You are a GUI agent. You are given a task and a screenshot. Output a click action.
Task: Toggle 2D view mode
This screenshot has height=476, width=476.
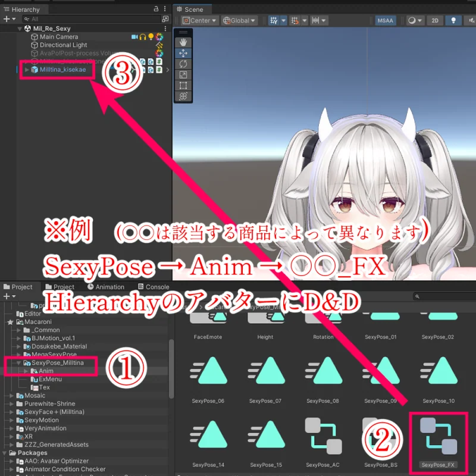[x=435, y=21]
